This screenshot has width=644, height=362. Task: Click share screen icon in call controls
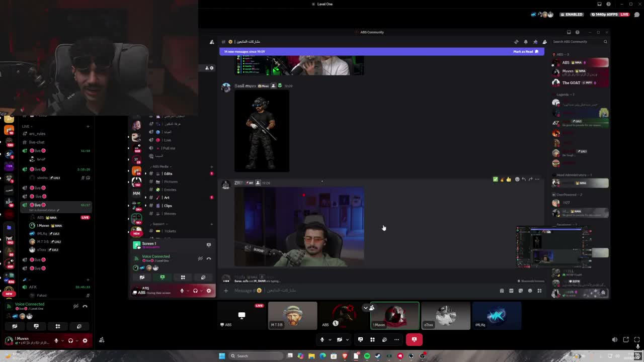(360, 339)
